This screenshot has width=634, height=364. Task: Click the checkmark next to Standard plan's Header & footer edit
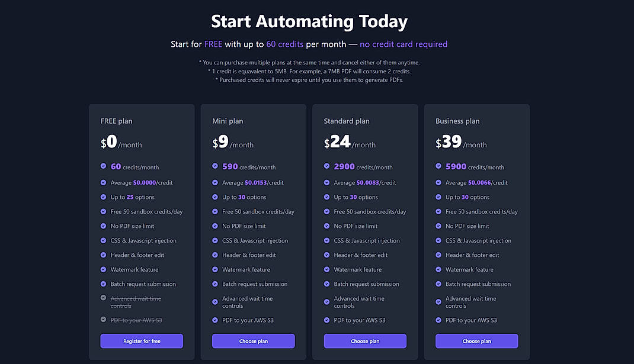[x=326, y=255]
